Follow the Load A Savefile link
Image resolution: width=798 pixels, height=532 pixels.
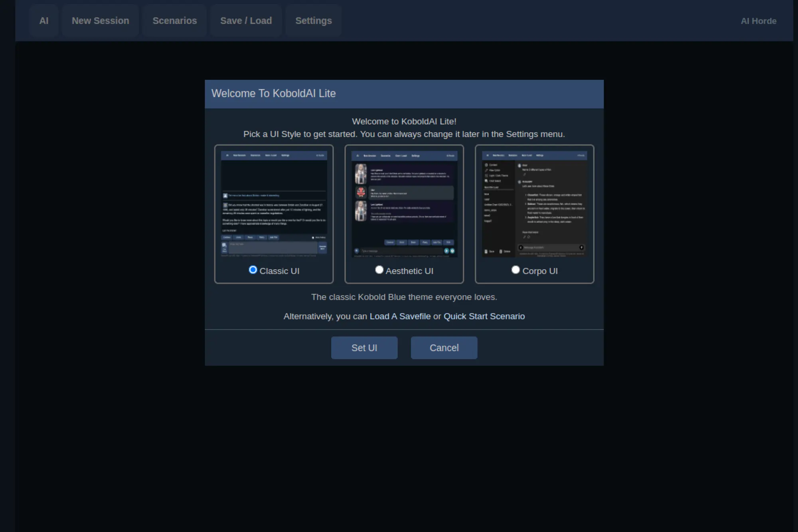pyautogui.click(x=400, y=316)
